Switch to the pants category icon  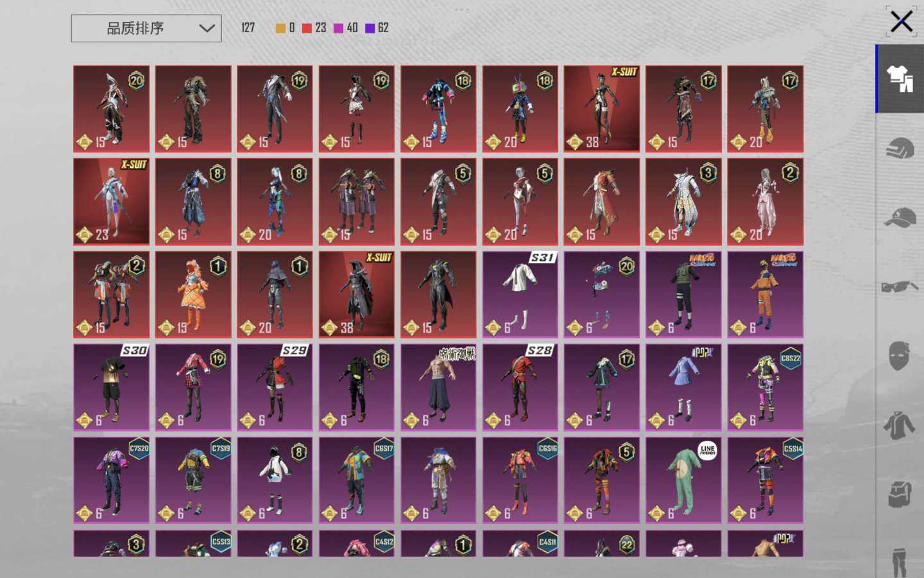(900, 561)
